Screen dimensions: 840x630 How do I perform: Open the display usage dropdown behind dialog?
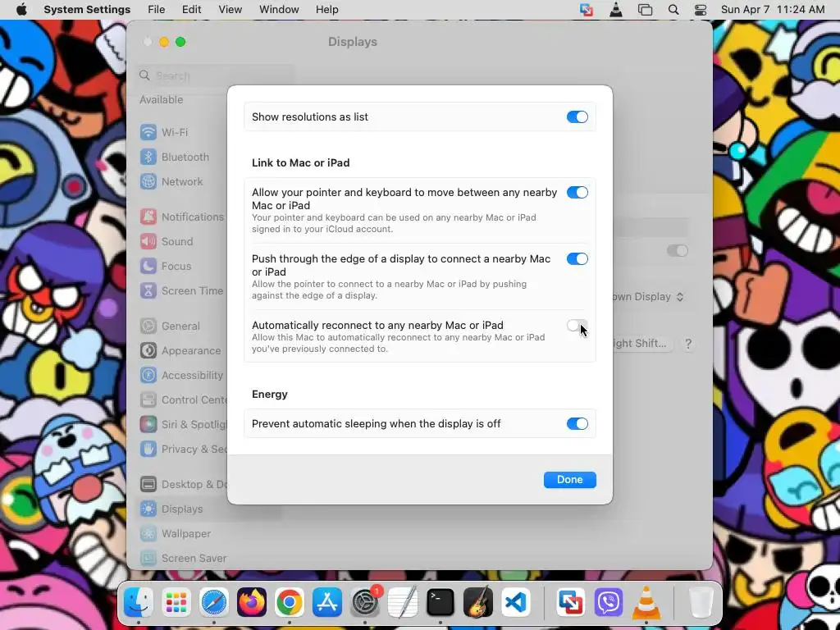tap(650, 297)
